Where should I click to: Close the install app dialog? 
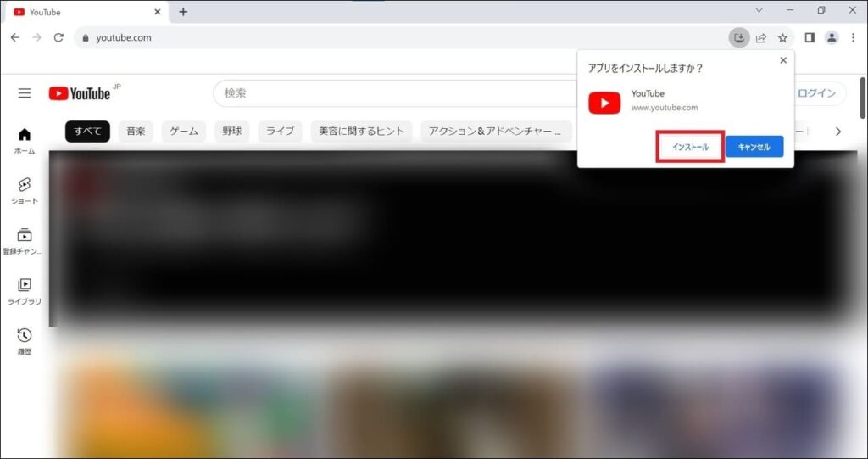click(x=782, y=60)
